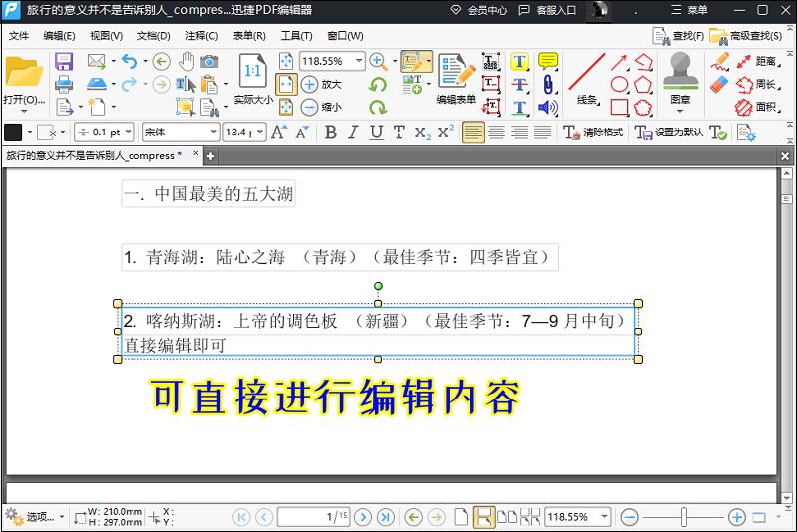Viewport: 797px width, 532px height.
Task: Open 会员中心 member center
Action: point(479,10)
